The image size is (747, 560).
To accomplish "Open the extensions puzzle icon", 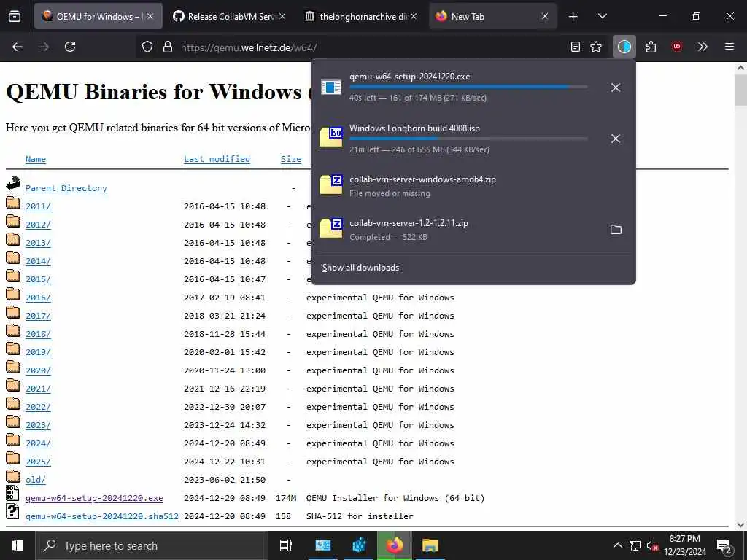I will tap(651, 47).
